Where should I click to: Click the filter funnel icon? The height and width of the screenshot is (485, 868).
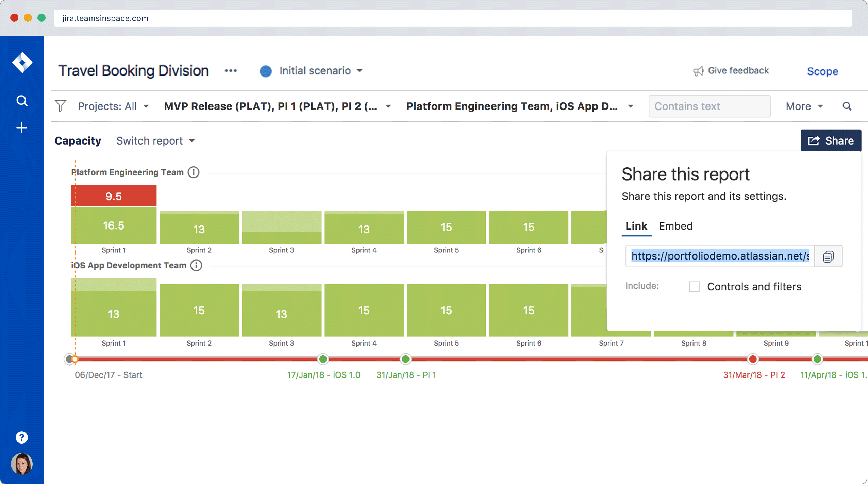tap(60, 106)
